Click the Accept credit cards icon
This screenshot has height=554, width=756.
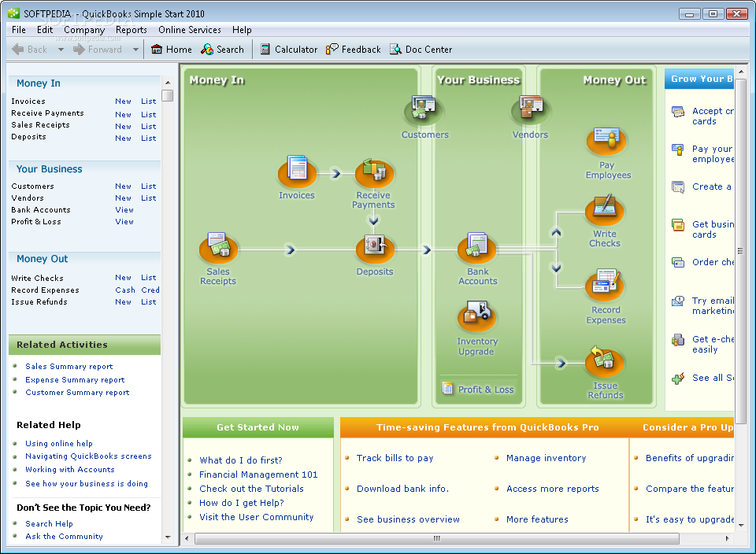click(678, 112)
